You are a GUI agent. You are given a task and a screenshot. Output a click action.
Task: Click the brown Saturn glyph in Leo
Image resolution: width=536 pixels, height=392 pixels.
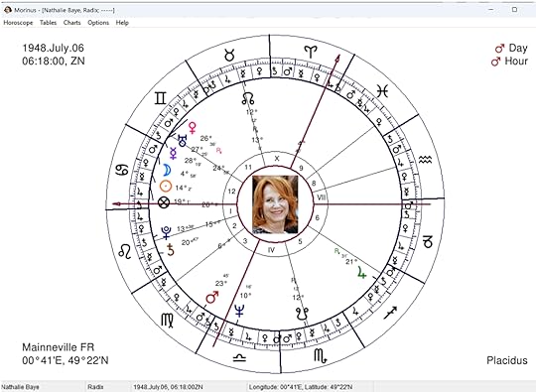171,250
